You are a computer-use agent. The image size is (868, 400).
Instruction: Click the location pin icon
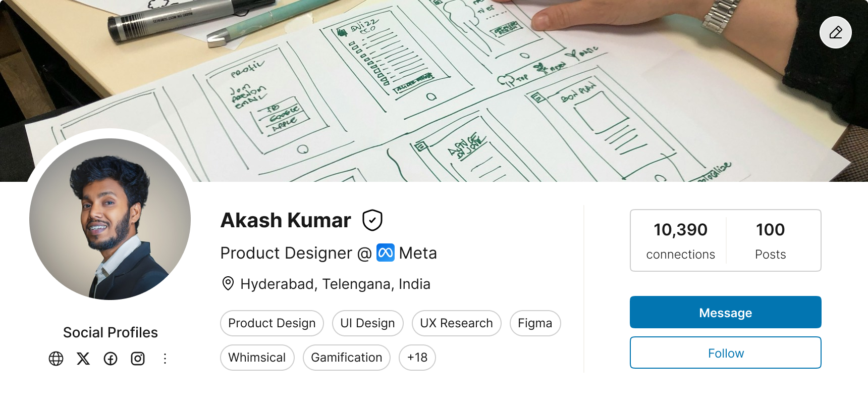228,284
